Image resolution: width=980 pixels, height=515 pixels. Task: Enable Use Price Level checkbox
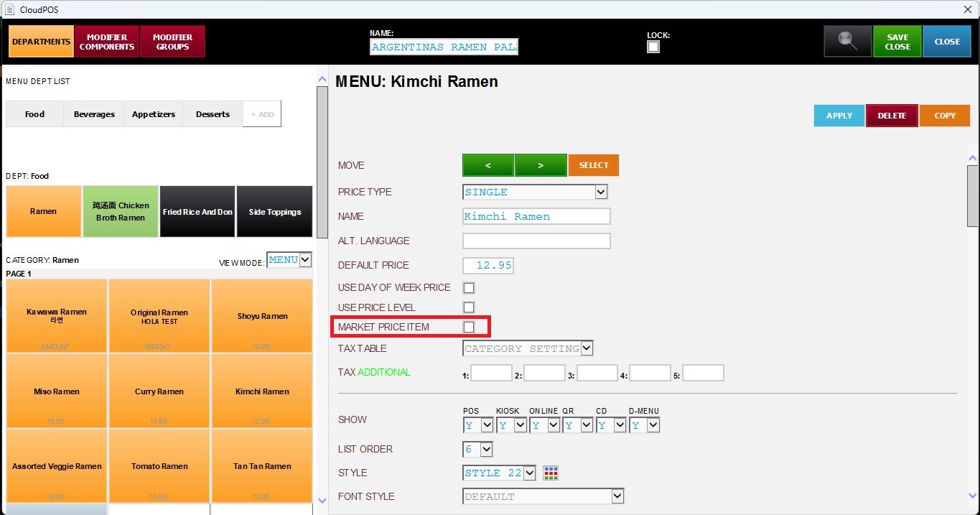469,307
